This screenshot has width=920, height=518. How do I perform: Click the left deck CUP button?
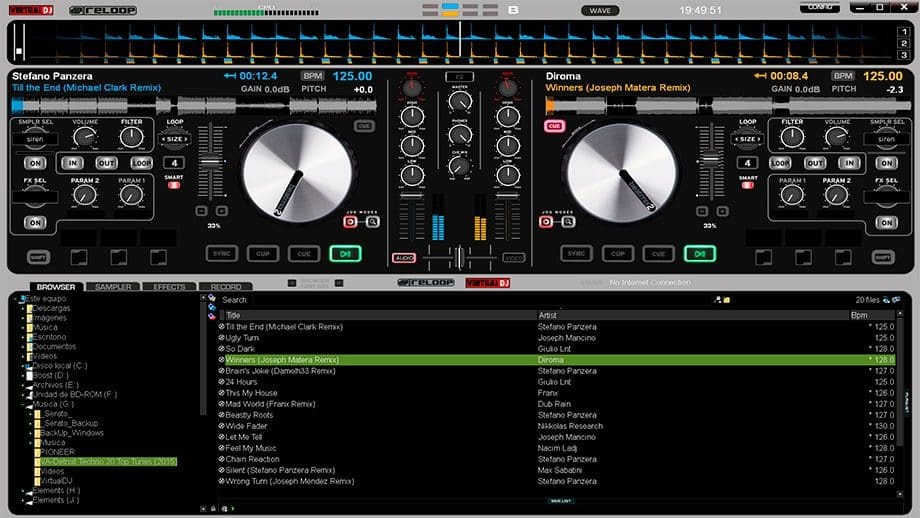tap(263, 254)
